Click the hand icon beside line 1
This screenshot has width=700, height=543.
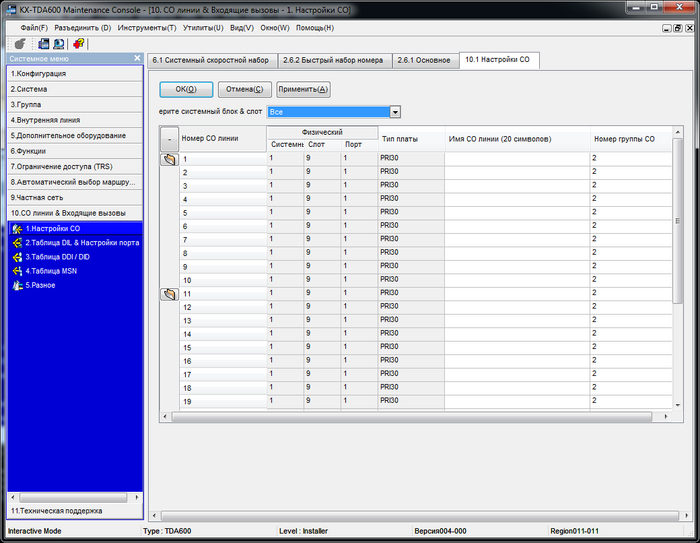(169, 159)
